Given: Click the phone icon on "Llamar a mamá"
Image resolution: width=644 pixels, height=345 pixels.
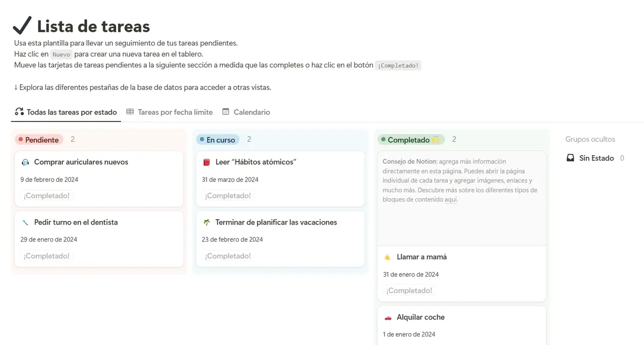Looking at the screenshot, I should click(x=388, y=257).
